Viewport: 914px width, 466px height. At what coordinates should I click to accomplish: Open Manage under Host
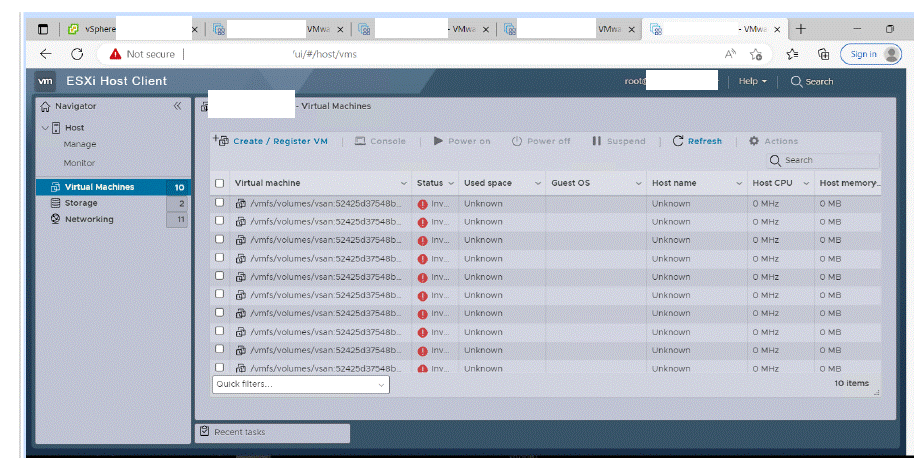coord(80,145)
